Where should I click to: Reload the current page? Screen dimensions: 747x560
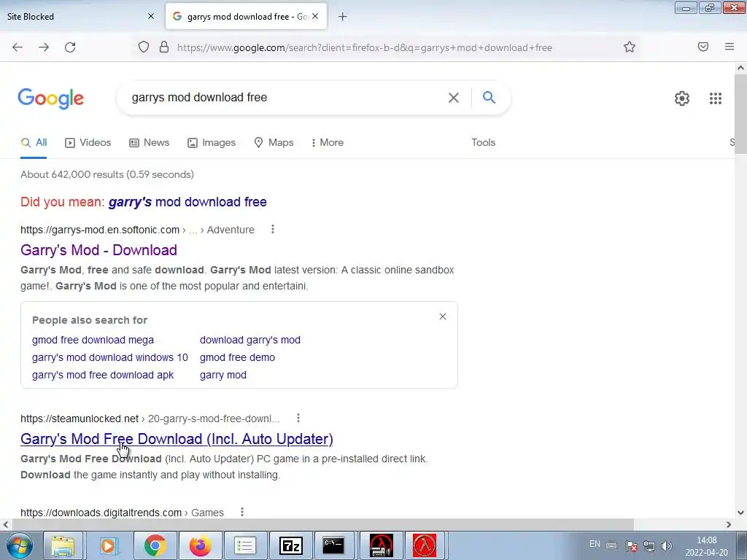(70, 47)
